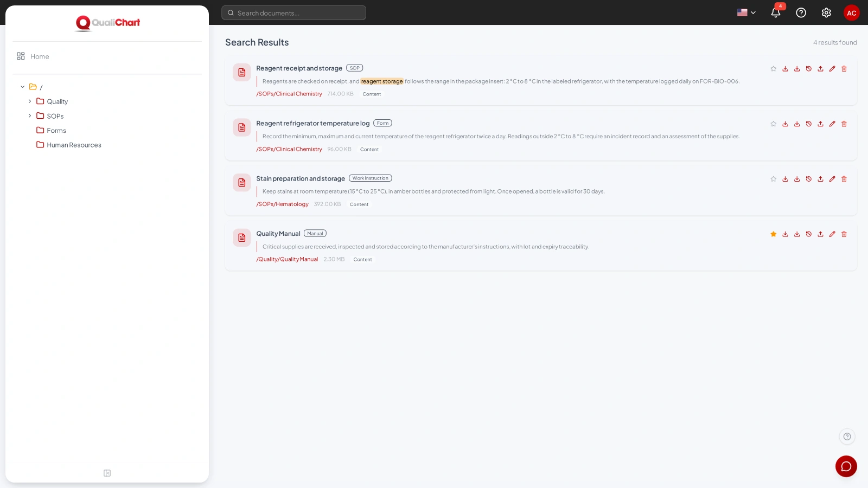868x488 pixels.
Task: Open the AC user avatar menu
Action: click(852, 12)
